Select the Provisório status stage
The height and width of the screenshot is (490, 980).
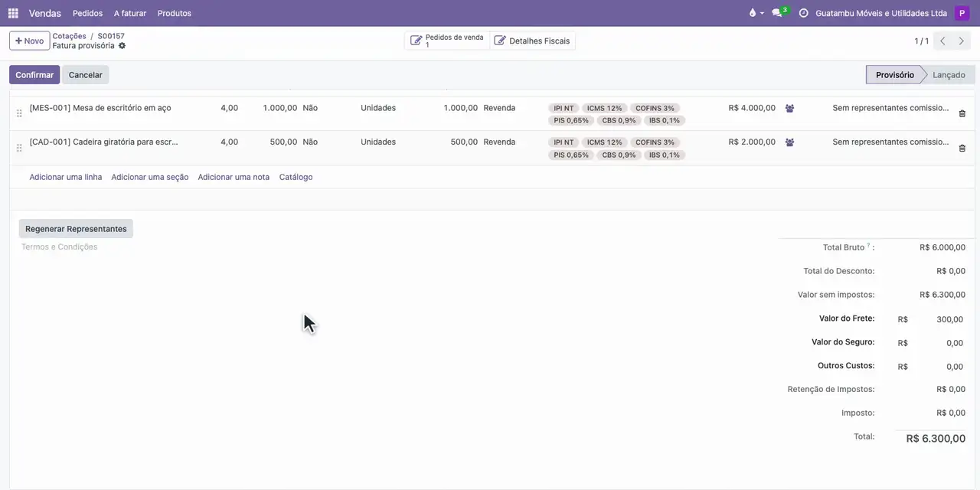click(894, 75)
